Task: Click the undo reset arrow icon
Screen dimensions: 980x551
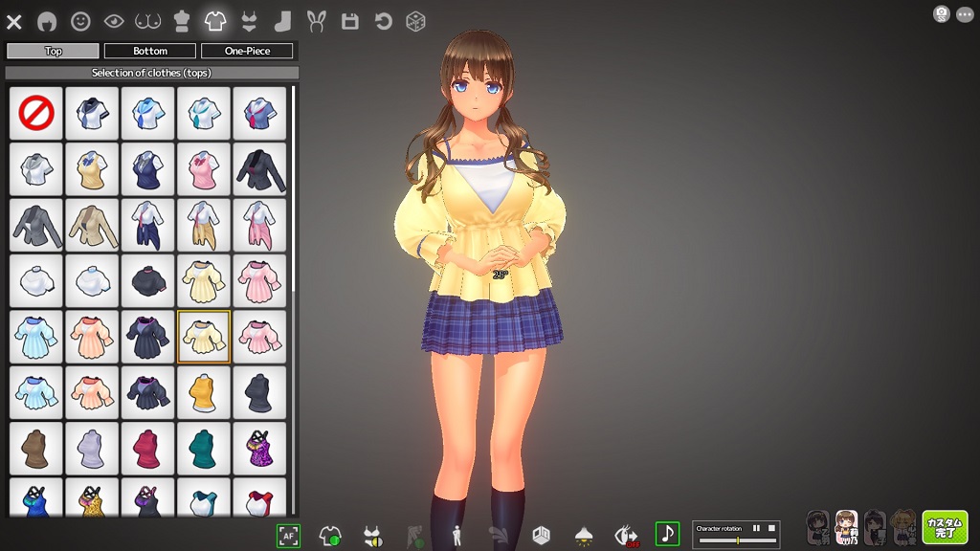Action: tap(383, 21)
